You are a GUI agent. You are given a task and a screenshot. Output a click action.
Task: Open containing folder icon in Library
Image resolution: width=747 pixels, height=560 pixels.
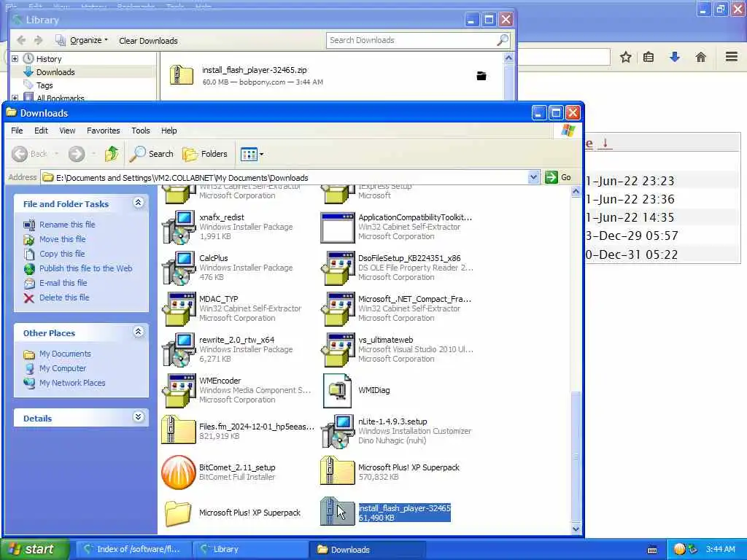click(481, 76)
